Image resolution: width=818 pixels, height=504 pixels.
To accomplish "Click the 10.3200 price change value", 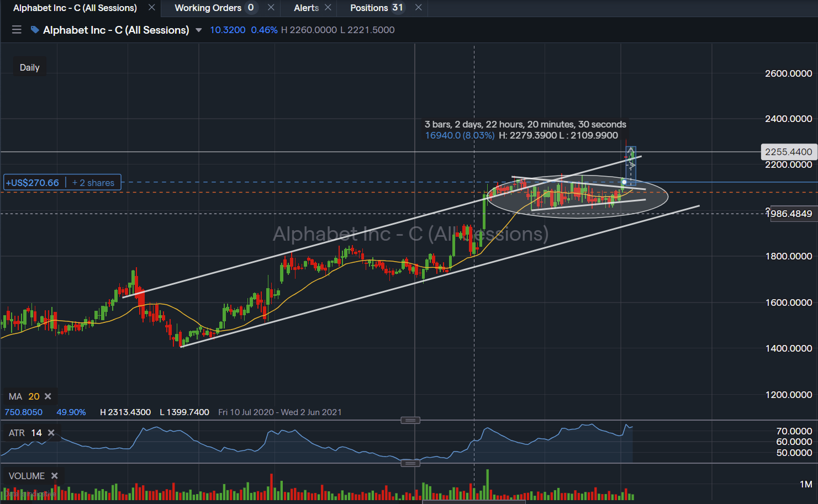I will (x=228, y=30).
